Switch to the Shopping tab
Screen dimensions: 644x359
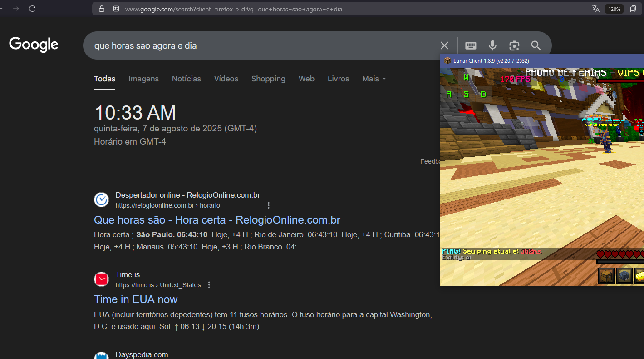click(x=268, y=79)
